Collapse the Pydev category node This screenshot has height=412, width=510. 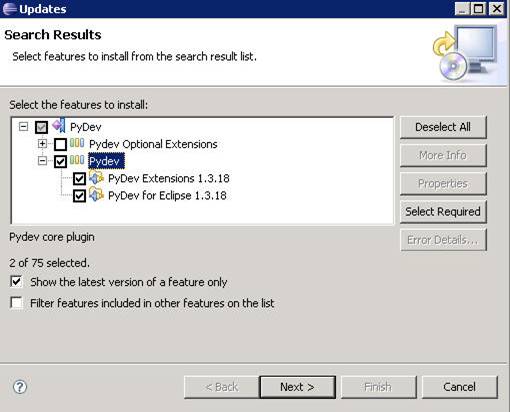point(42,161)
